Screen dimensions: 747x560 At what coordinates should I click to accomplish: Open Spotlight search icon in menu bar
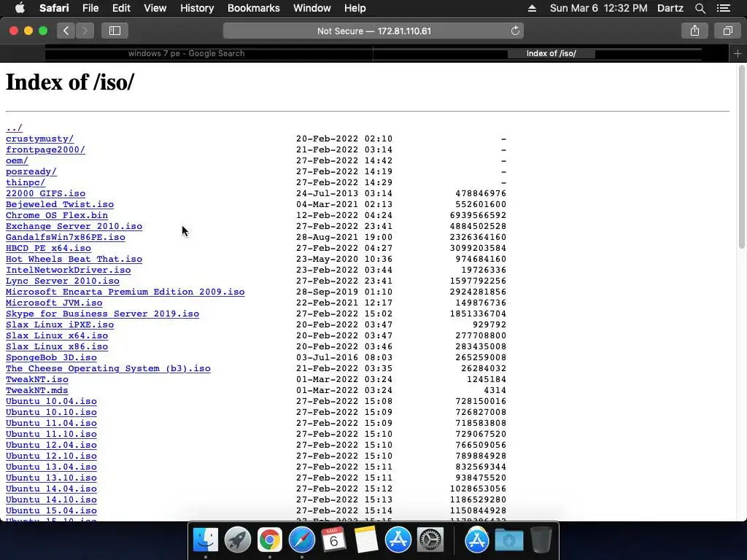pos(700,8)
